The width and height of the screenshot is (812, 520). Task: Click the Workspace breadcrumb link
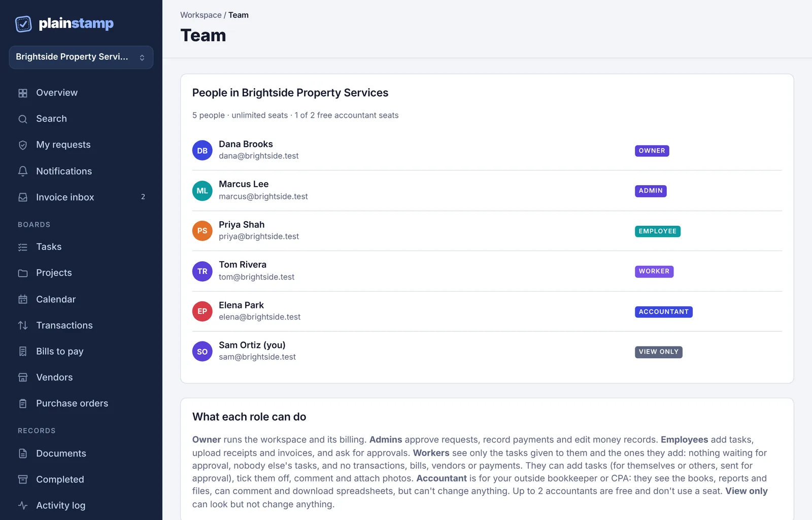click(x=201, y=15)
